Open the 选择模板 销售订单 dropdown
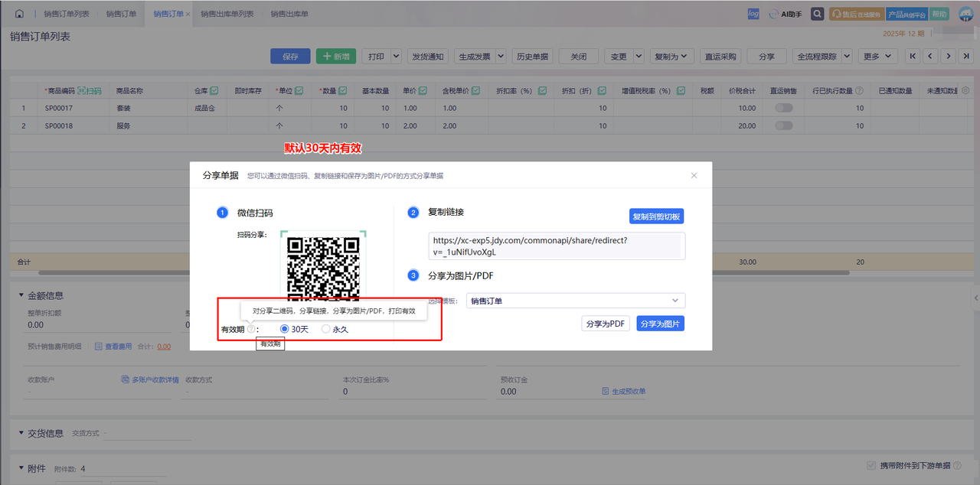The width and height of the screenshot is (980, 485). pos(575,301)
